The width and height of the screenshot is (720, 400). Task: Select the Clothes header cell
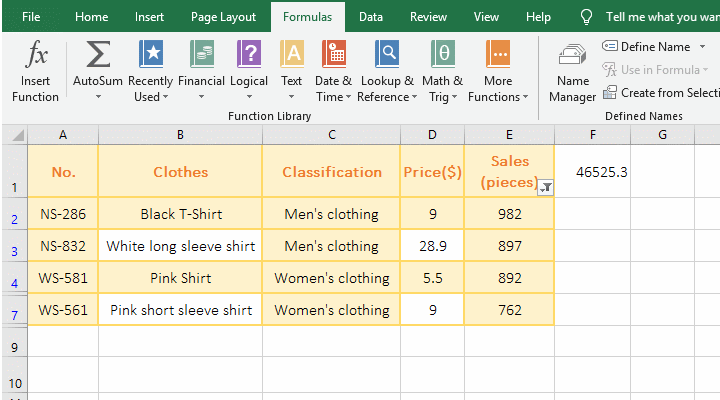click(x=180, y=172)
